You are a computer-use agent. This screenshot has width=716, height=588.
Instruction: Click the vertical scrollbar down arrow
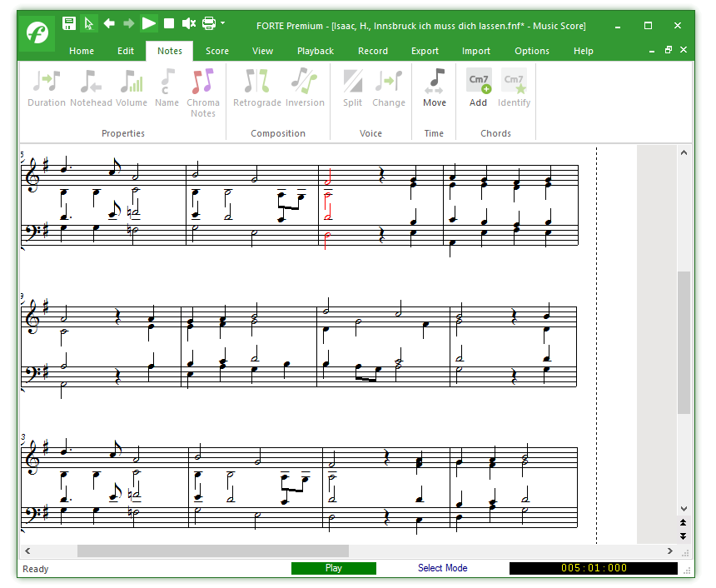point(684,509)
